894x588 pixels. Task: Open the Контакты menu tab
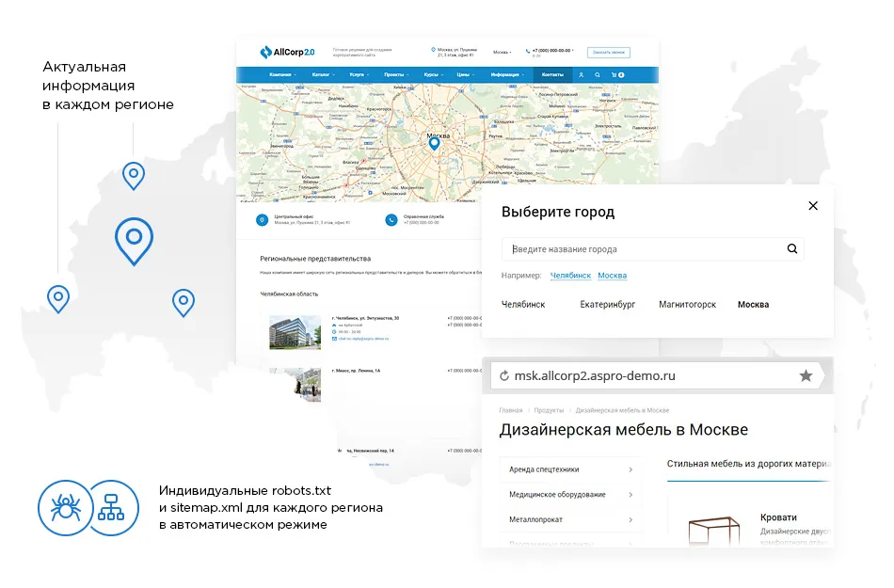pos(552,74)
